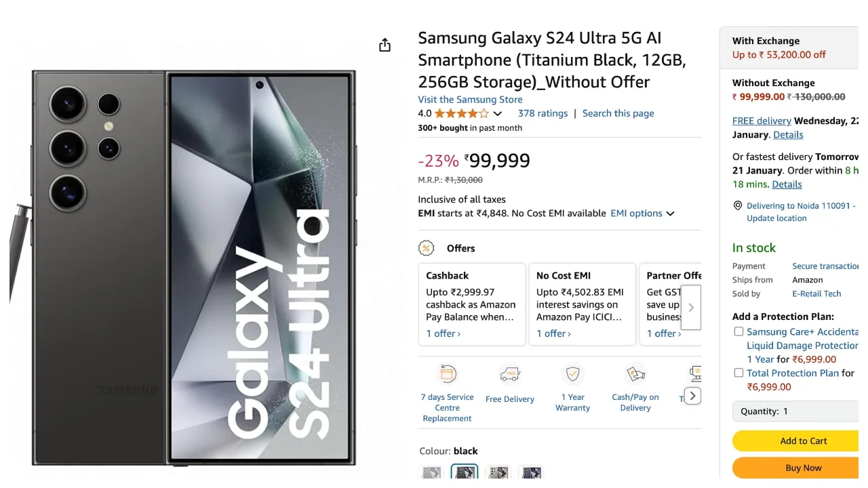
Task: Click the Cash/Pay on Delivery icon
Action: click(635, 374)
